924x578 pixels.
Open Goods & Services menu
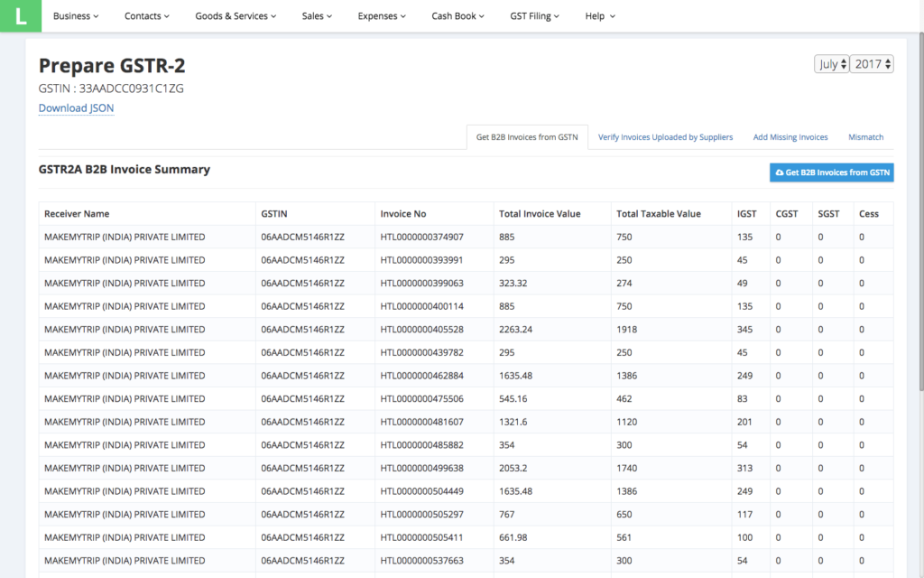coord(236,16)
